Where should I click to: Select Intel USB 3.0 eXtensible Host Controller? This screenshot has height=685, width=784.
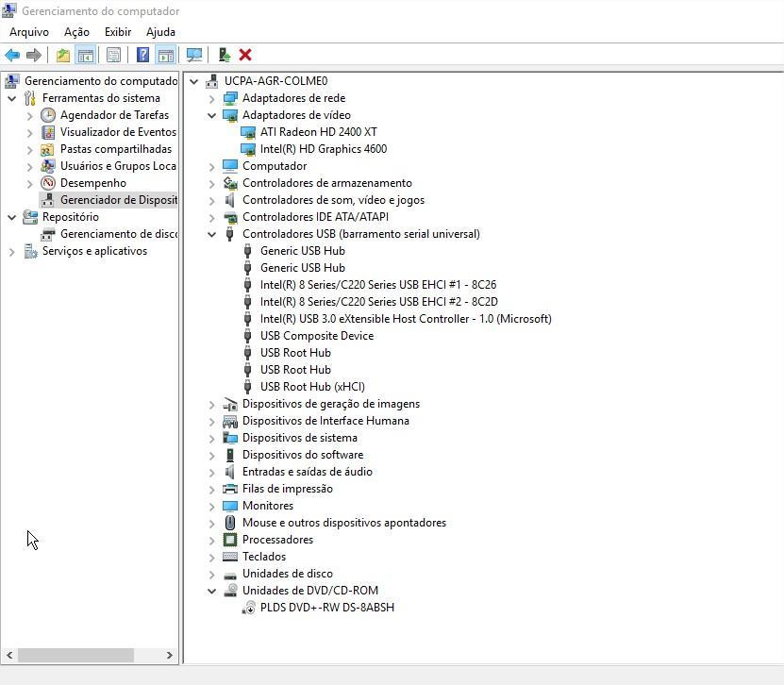pyautogui.click(x=406, y=319)
